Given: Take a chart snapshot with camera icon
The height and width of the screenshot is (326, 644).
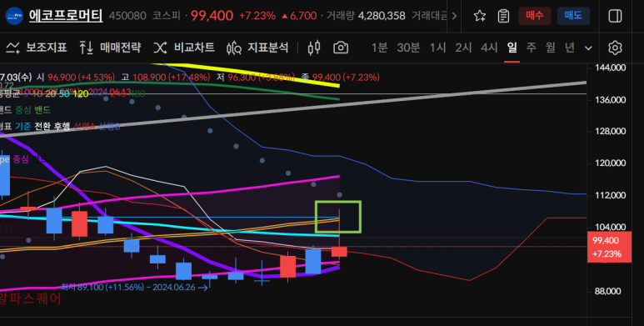Looking at the screenshot, I should [x=341, y=48].
